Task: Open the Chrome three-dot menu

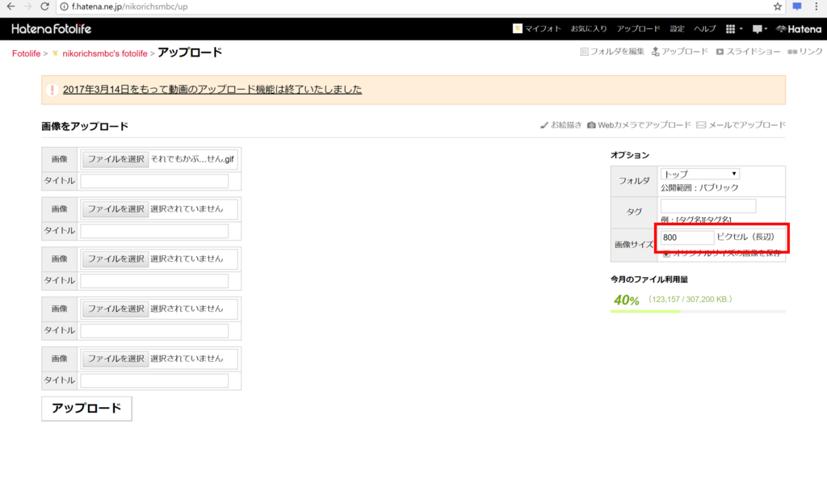Action: pos(816,6)
